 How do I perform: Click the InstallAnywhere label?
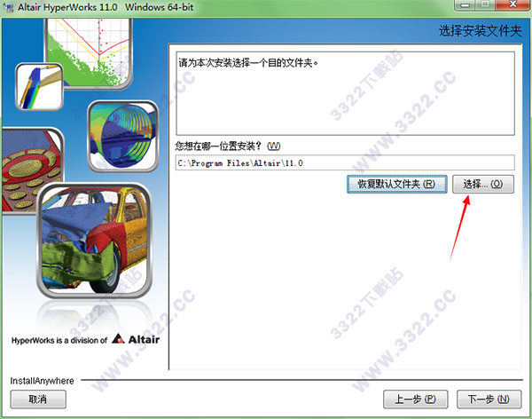(x=42, y=381)
